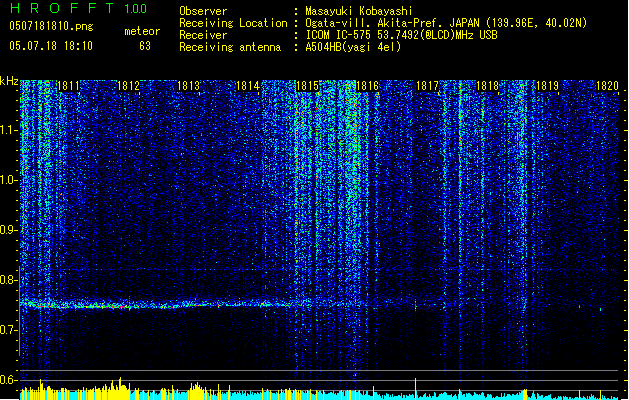Click time marker 1818
This screenshot has width=629, height=400.
(487, 86)
